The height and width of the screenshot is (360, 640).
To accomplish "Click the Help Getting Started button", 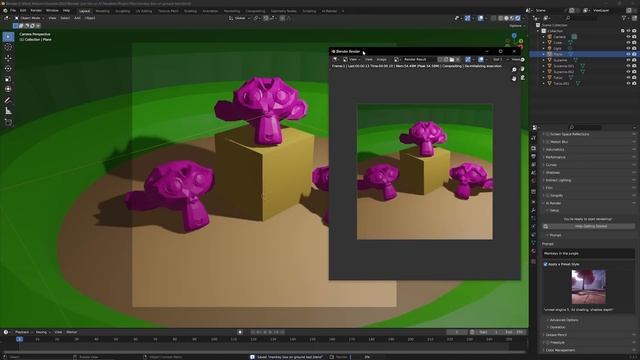I will 589,226.
